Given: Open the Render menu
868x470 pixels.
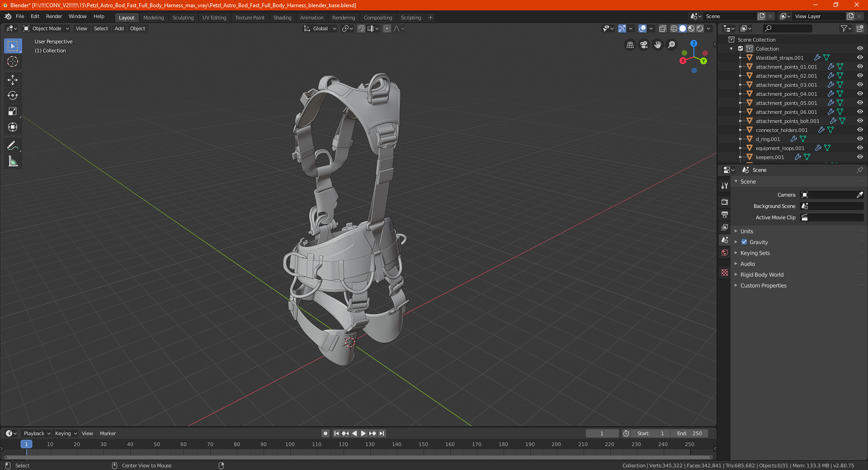Looking at the screenshot, I should (x=54, y=16).
